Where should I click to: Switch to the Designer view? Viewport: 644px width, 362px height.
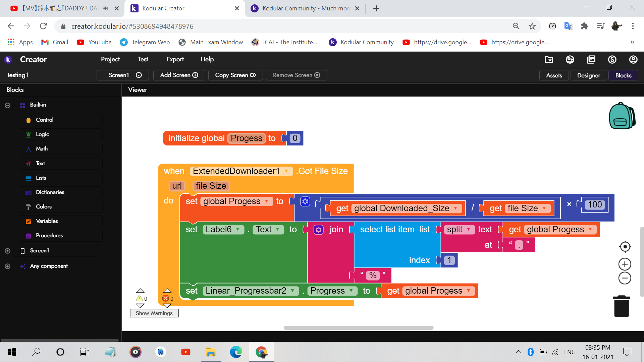[588, 75]
